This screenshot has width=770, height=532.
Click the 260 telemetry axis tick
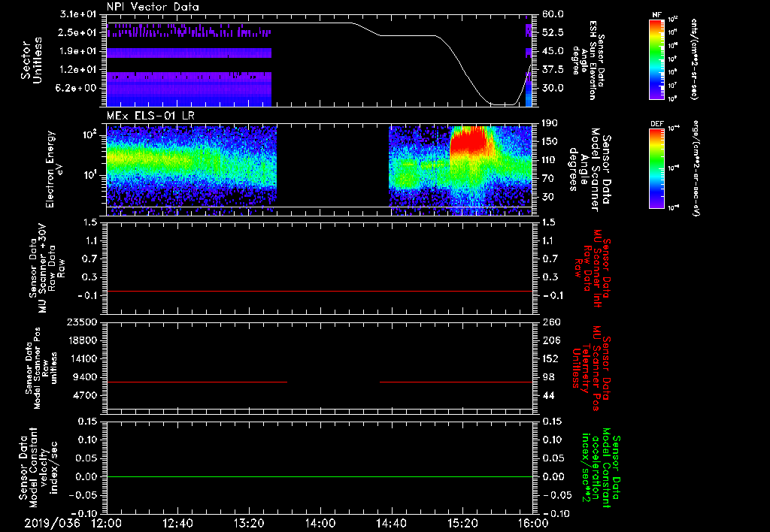[550, 322]
